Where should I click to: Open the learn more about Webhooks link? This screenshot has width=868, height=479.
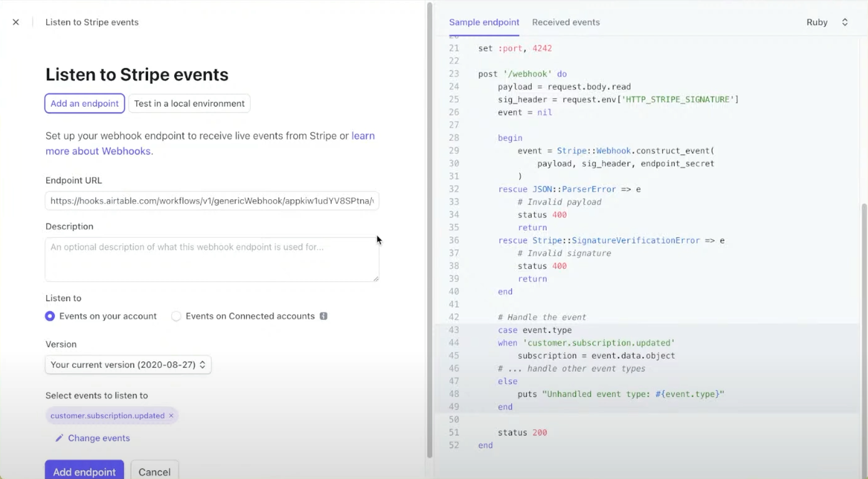(98, 151)
